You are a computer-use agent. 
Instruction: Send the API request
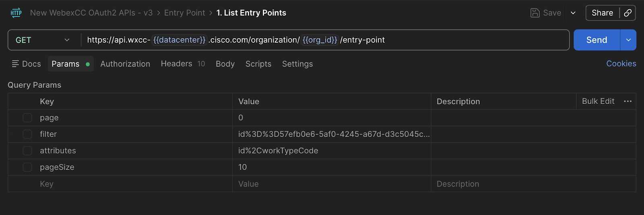pos(597,40)
